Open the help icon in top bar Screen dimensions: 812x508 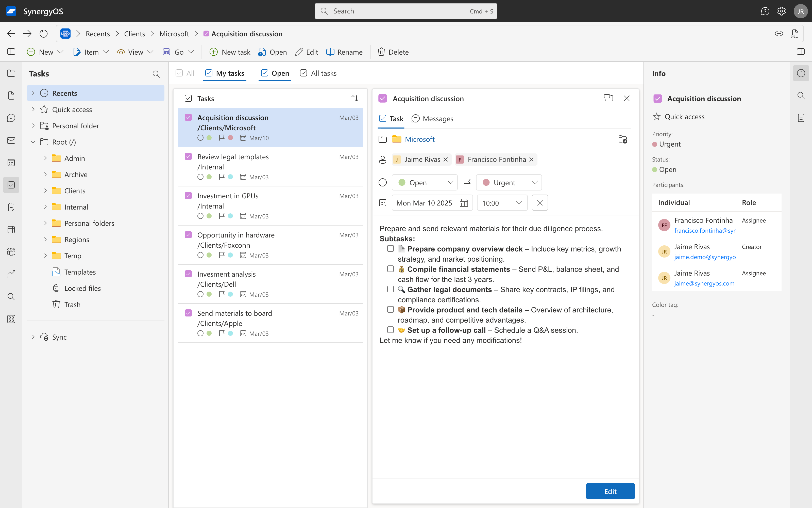tap(765, 11)
